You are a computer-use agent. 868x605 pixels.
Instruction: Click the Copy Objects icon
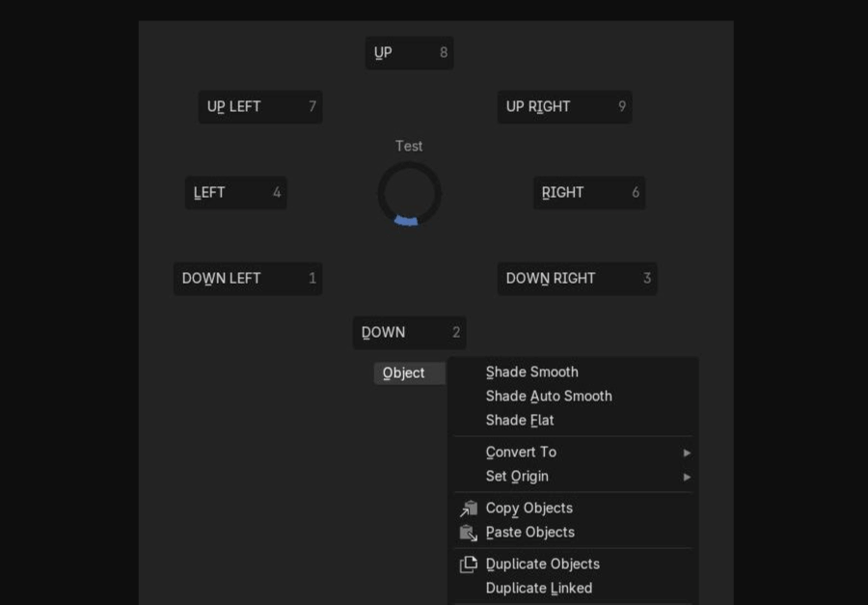[469, 509]
